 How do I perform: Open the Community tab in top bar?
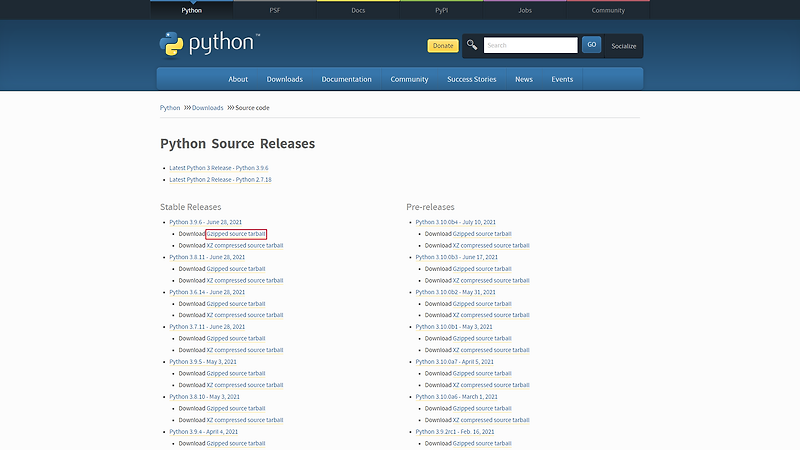point(608,10)
